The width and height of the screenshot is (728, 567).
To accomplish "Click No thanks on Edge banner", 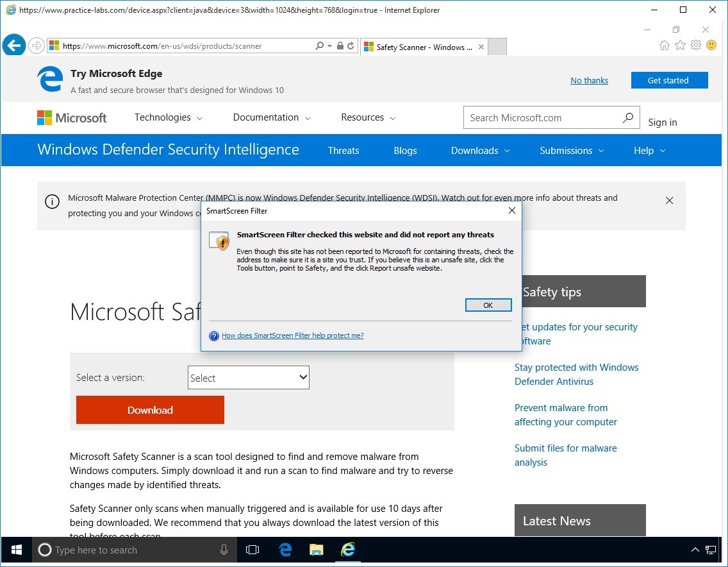I will [589, 81].
